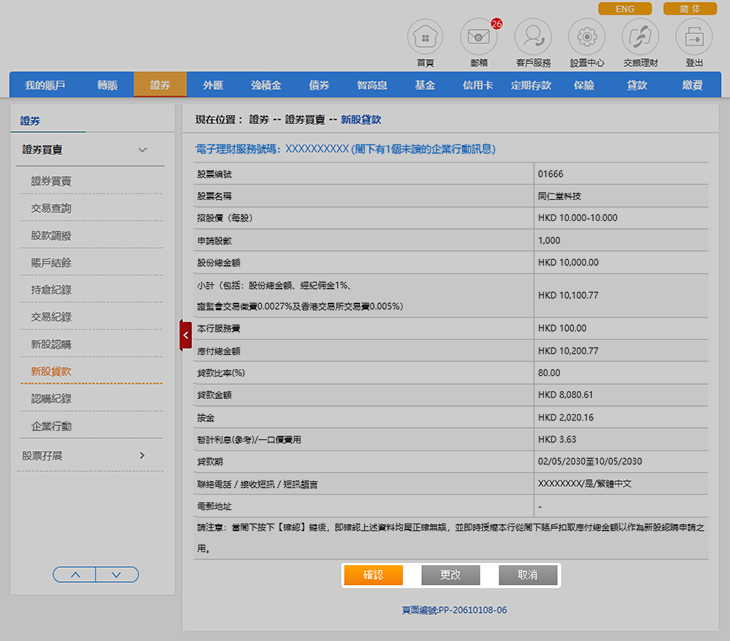Click the 交銀理財 wealth icon
730x641 pixels.
(640, 38)
